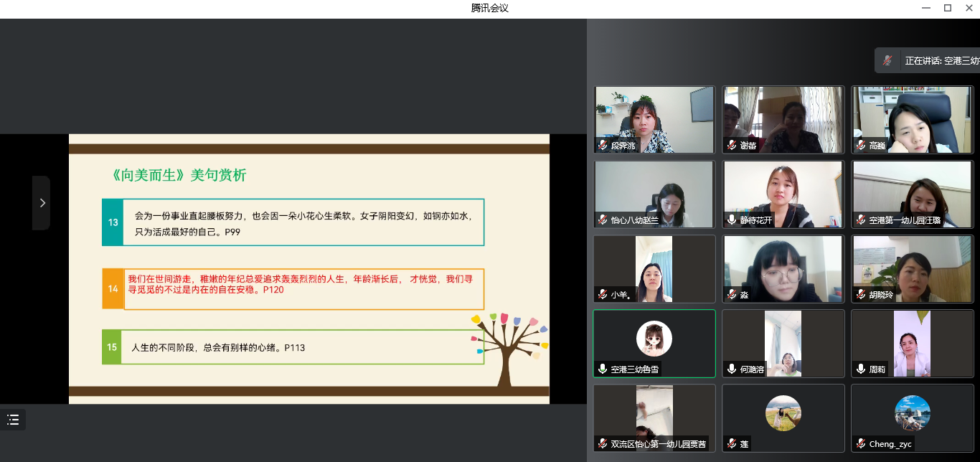Click the landscape avatar in Cheng._zyc tile
This screenshot has width=980, height=462.
pyautogui.click(x=913, y=412)
